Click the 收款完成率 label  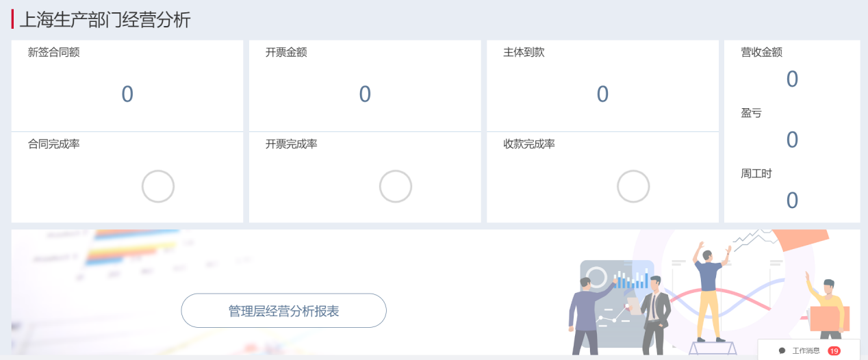[x=529, y=144]
